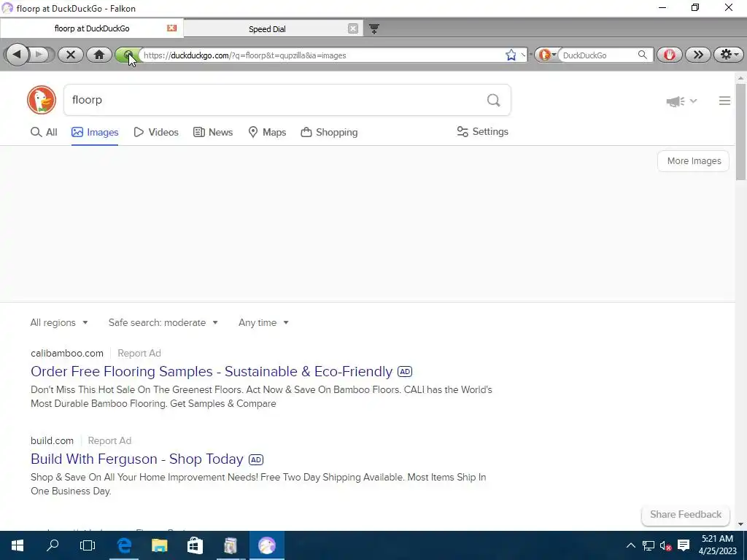This screenshot has height=560, width=747.
Task: Open the Home page button
Action: (x=99, y=55)
